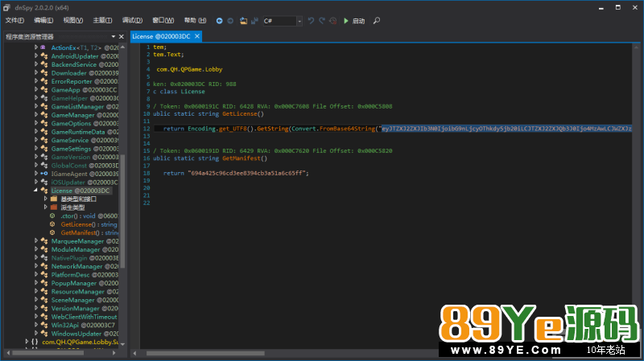Viewport: 644px width, 361px height.
Task: Select IGameAgent interface in the tree
Action: tap(85, 174)
